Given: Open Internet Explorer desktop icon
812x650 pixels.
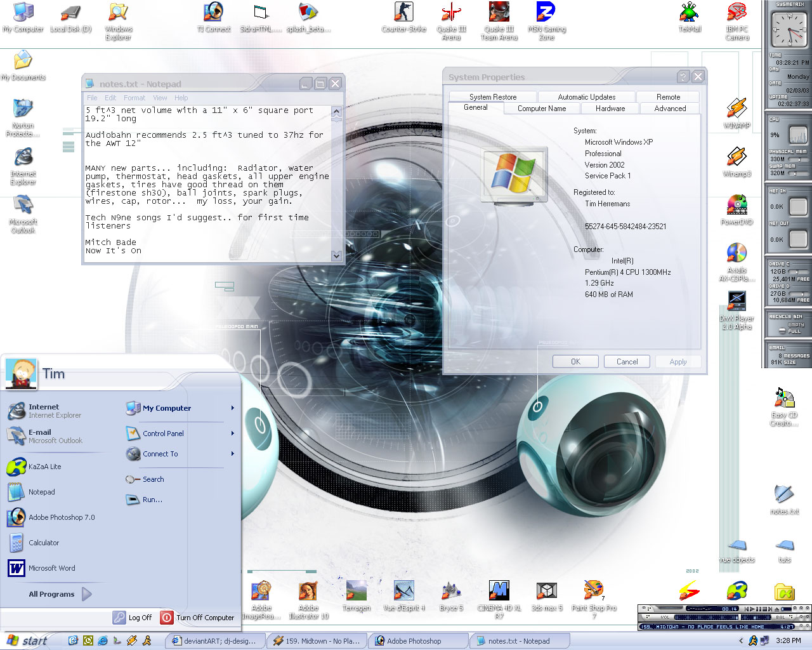Looking at the screenshot, I should pyautogui.click(x=23, y=166).
